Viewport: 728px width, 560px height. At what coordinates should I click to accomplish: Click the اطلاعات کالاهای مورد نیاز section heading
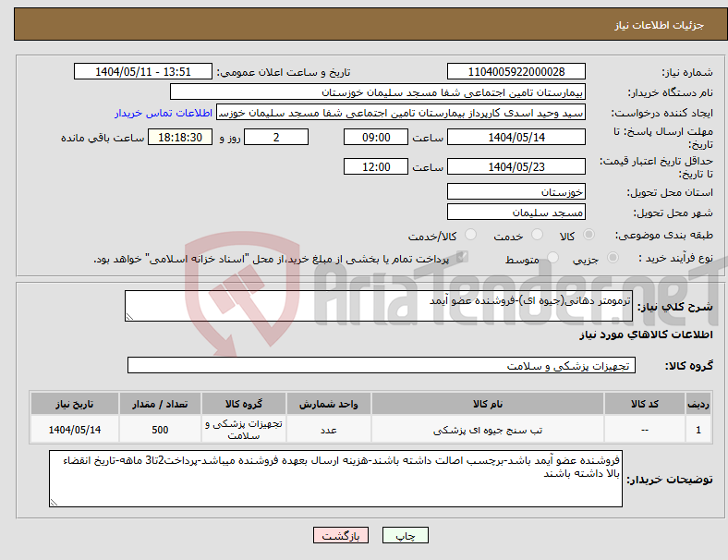(646, 335)
